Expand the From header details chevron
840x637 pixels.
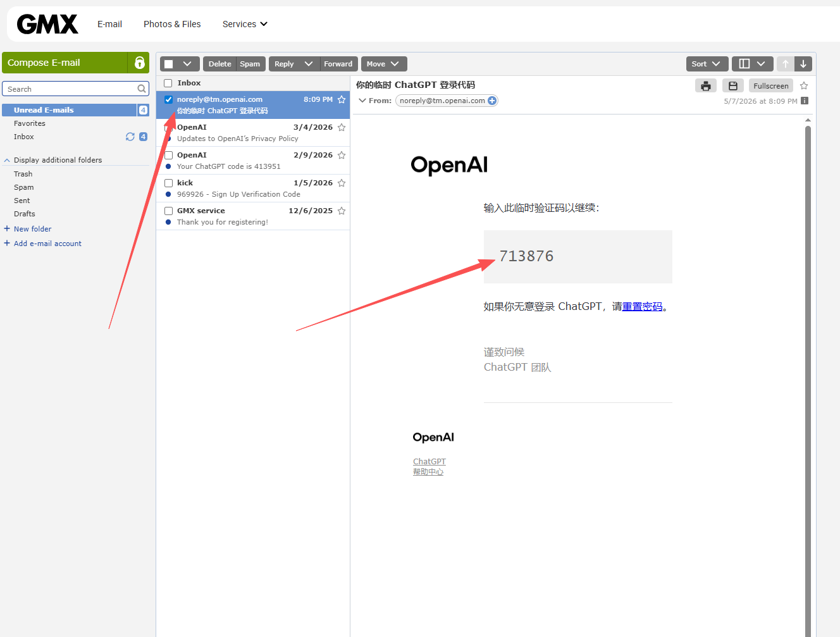tap(362, 101)
